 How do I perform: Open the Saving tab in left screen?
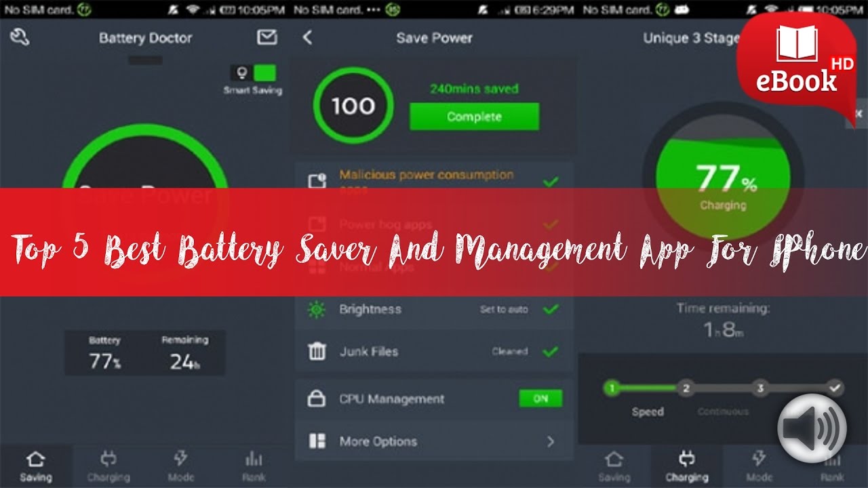tap(35, 466)
